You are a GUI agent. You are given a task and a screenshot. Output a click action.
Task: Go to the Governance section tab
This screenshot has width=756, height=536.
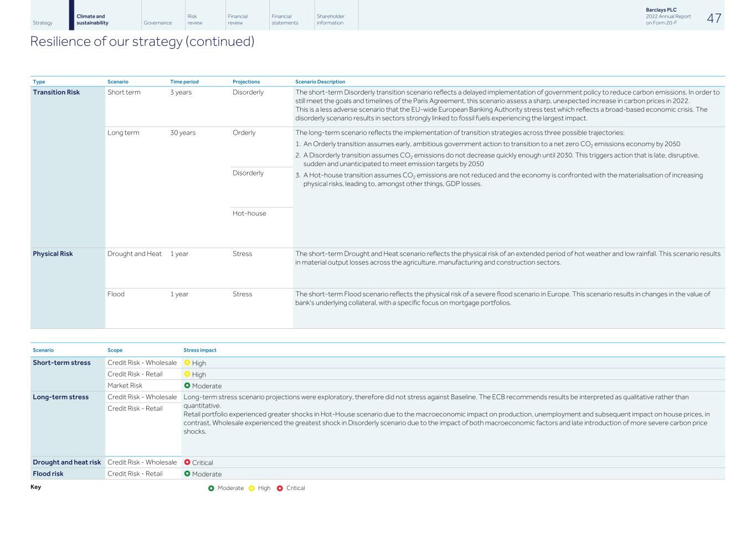157,23
